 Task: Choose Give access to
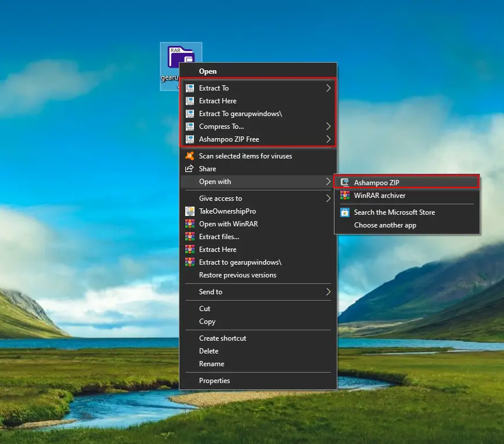click(258, 198)
